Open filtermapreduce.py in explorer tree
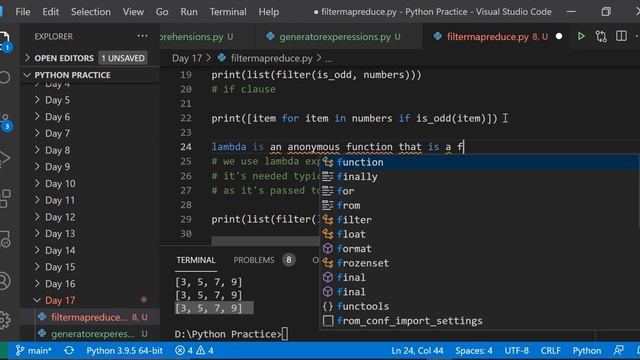This screenshot has width=640, height=360. [89, 317]
